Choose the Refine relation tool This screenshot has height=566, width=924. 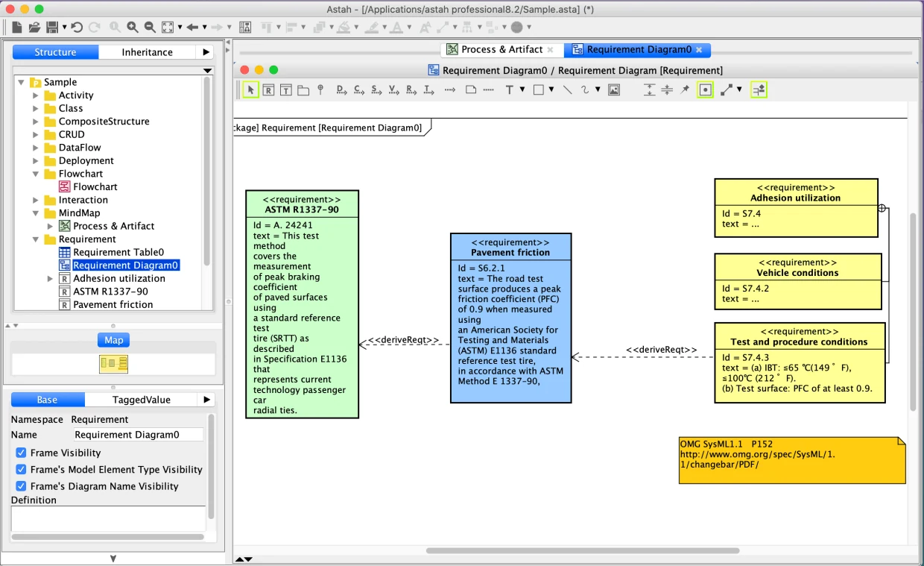[411, 90]
